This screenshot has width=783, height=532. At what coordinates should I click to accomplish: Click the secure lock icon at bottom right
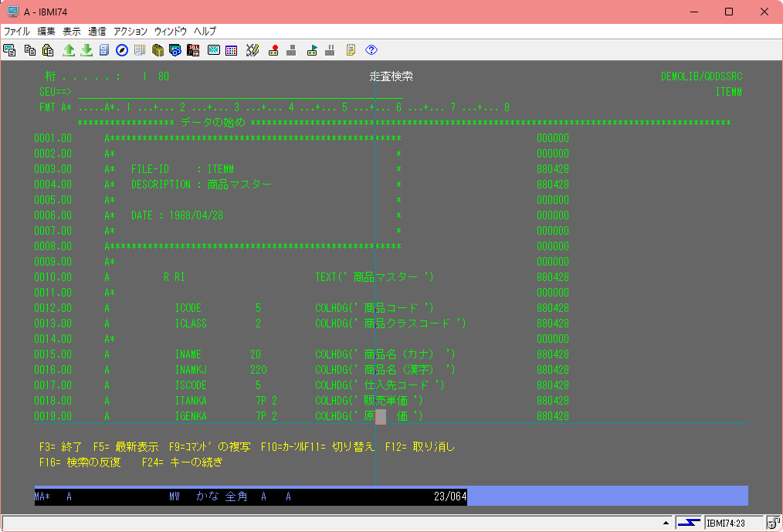(773, 523)
